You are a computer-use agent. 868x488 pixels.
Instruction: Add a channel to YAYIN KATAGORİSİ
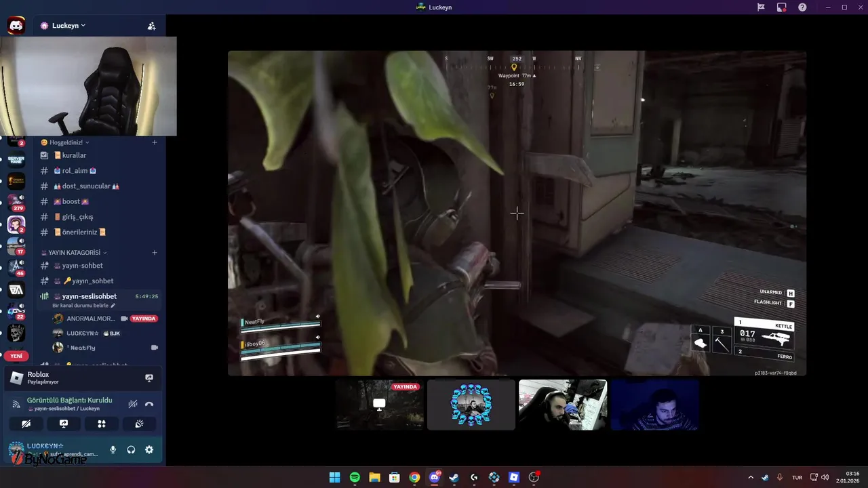tap(155, 252)
